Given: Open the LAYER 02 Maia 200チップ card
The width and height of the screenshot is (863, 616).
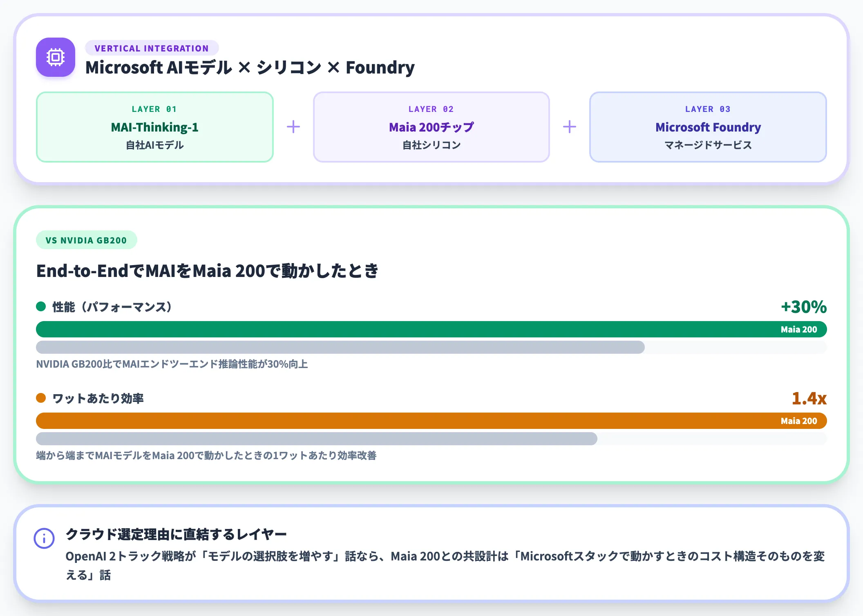Looking at the screenshot, I should [x=431, y=127].
